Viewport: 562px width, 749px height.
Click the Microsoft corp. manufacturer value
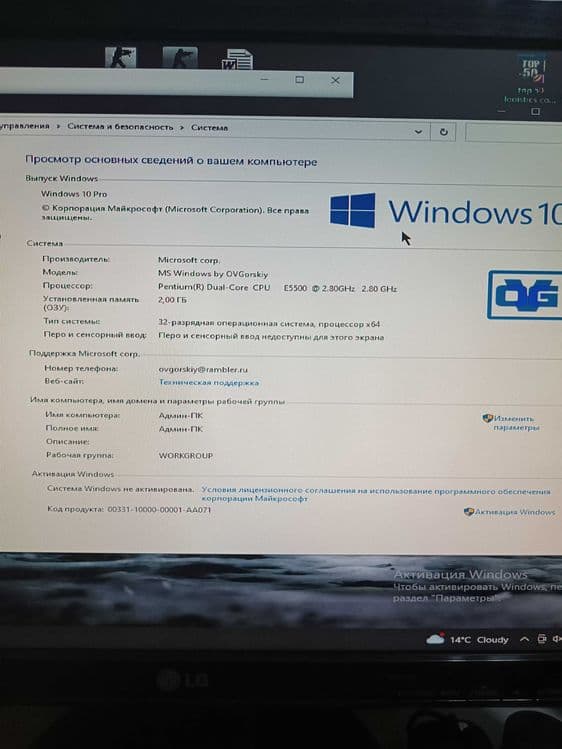click(189, 260)
